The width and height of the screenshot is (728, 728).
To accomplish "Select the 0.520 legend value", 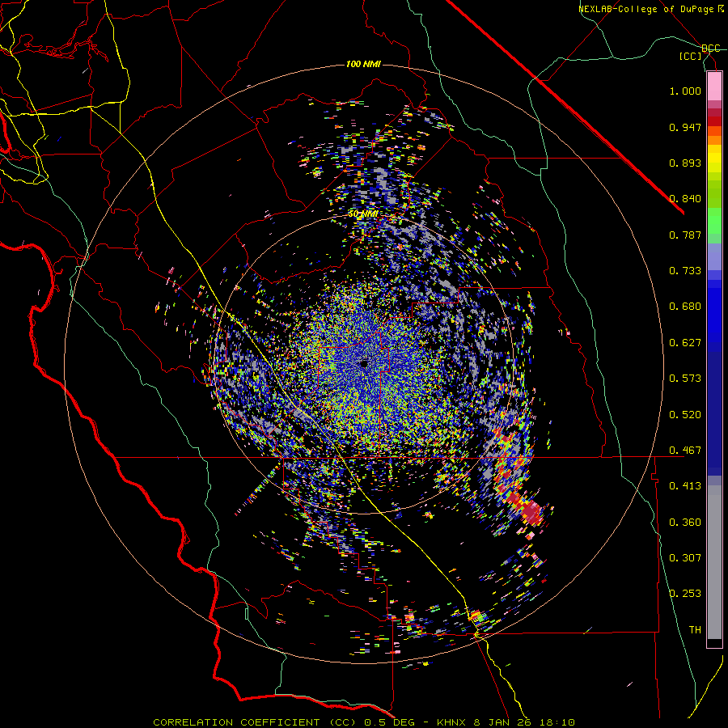I will [685, 415].
